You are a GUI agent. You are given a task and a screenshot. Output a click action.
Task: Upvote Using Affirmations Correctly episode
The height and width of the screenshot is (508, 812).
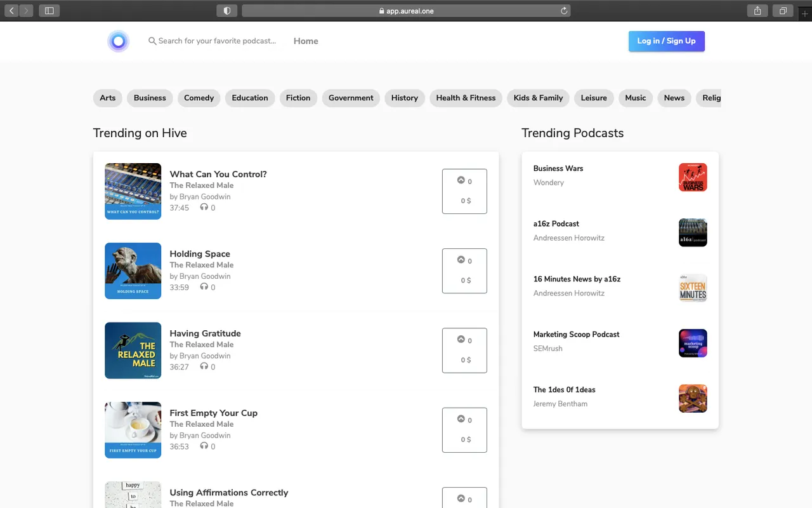point(461,498)
